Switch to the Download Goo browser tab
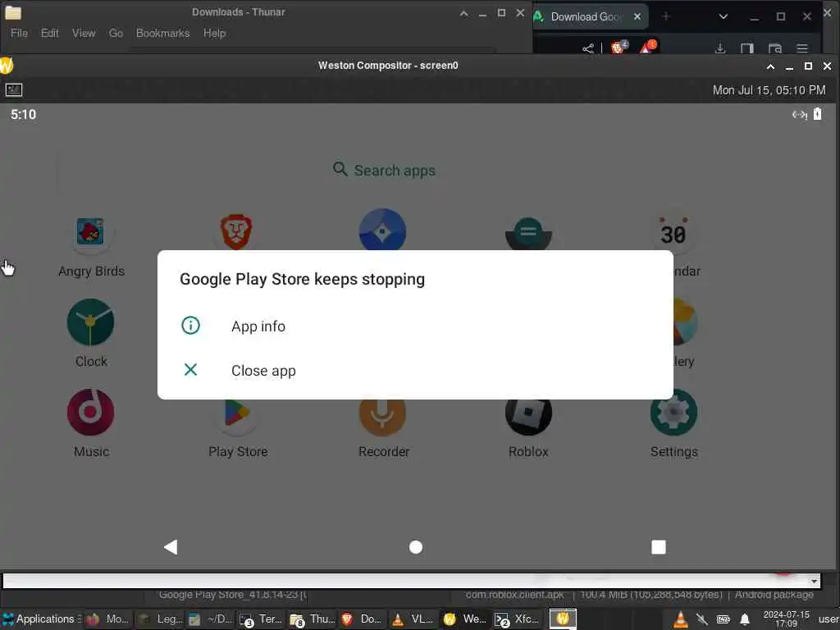Image resolution: width=840 pixels, height=630 pixels. pyautogui.click(x=586, y=16)
